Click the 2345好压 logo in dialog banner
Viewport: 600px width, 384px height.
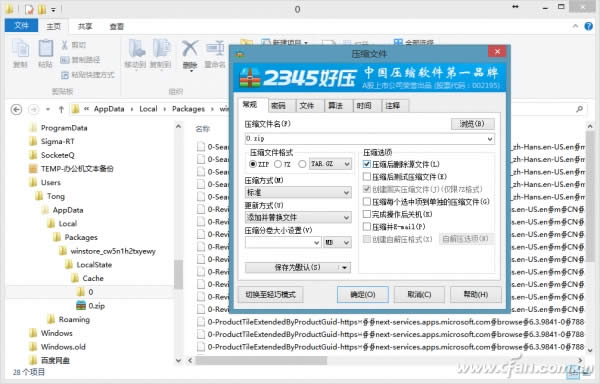pos(299,78)
